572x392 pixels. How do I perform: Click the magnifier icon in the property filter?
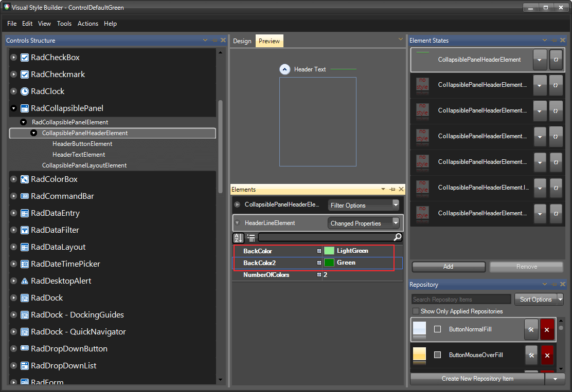click(397, 237)
